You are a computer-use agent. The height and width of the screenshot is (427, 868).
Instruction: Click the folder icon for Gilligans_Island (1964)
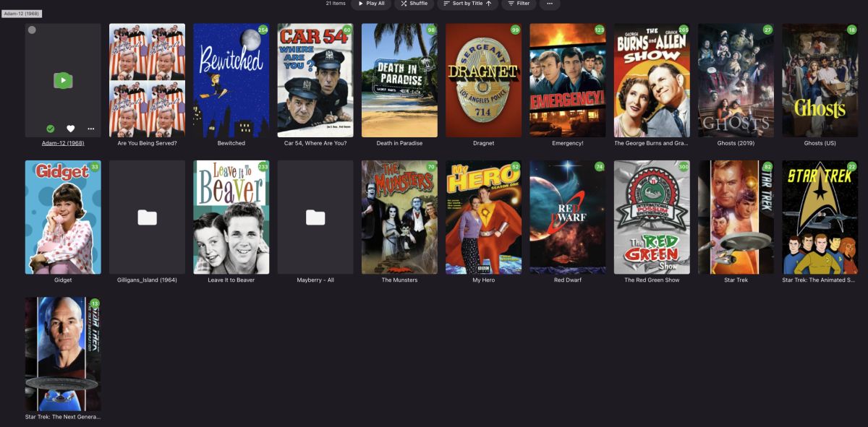[x=147, y=217]
